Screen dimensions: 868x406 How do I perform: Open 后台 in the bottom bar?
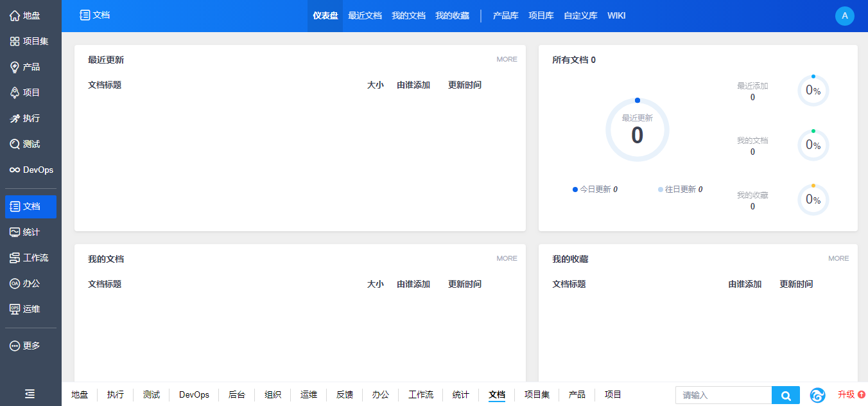coord(237,394)
